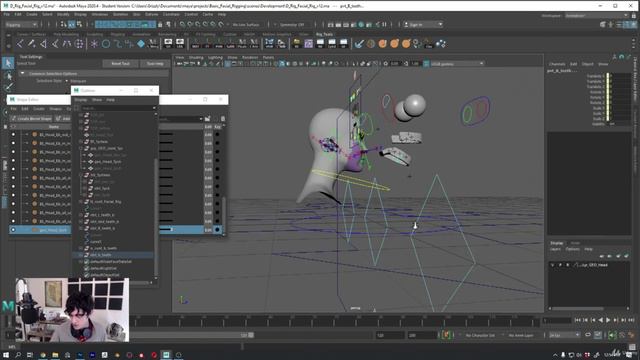Open the Symmetry Off dropdown
This screenshot has width=640, height=360.
click(292, 24)
